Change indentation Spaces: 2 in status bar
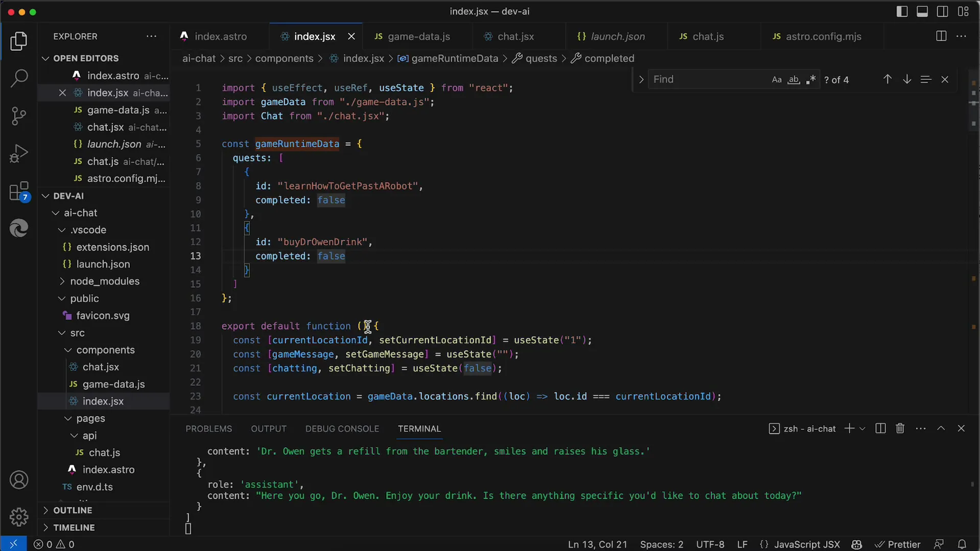The image size is (980, 551). tap(662, 544)
